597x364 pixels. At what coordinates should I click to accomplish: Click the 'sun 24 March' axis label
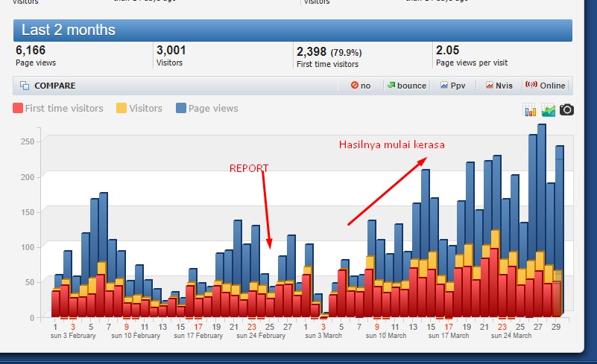tap(511, 336)
